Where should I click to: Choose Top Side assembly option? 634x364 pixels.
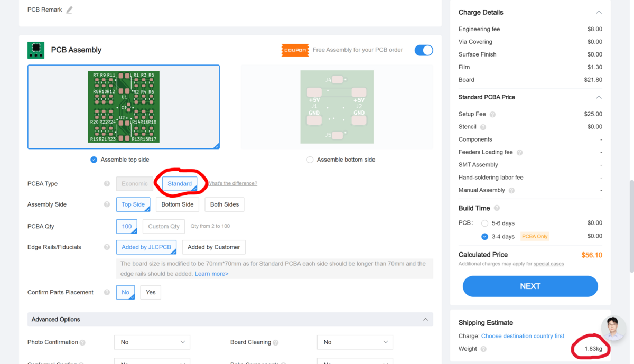pos(133,204)
